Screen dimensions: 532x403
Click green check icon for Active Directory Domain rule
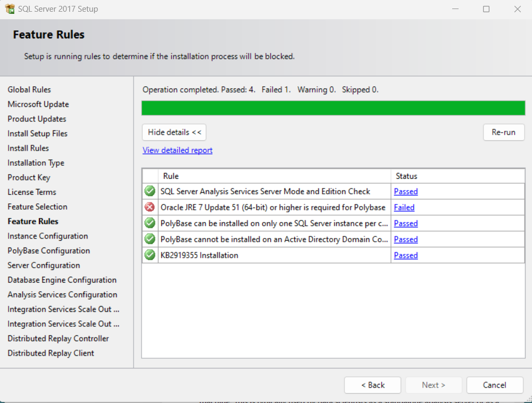point(149,239)
